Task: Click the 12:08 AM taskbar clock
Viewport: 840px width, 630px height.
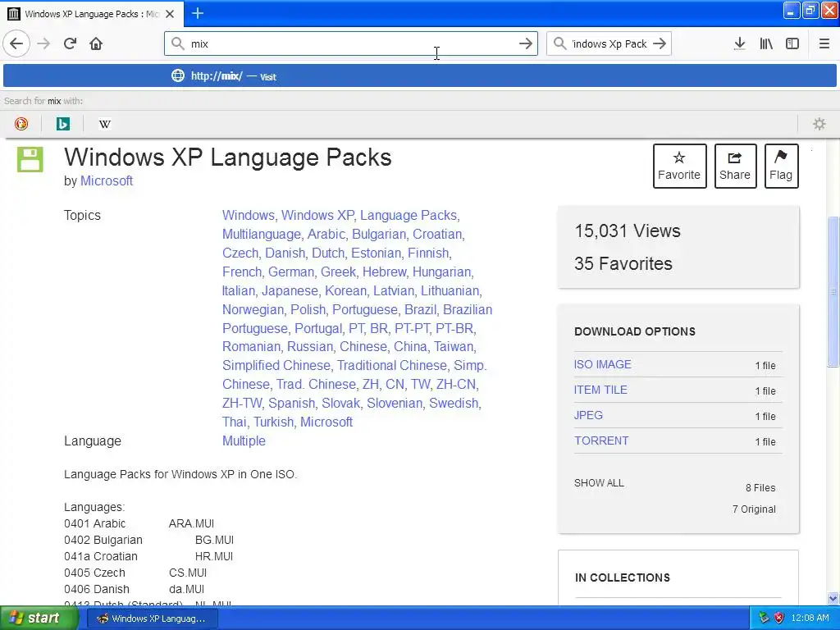Action: (x=810, y=619)
